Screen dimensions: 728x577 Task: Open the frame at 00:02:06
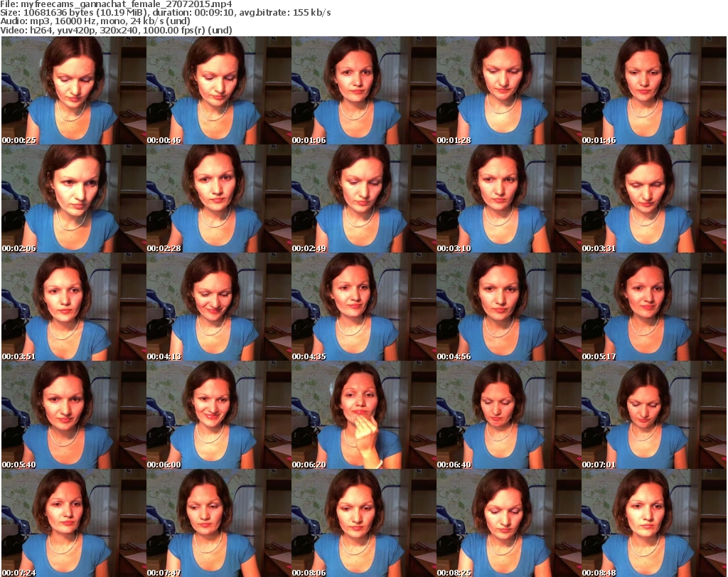coord(74,198)
